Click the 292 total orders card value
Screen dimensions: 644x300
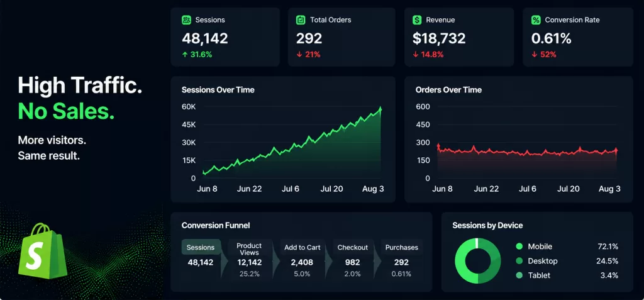tap(309, 38)
